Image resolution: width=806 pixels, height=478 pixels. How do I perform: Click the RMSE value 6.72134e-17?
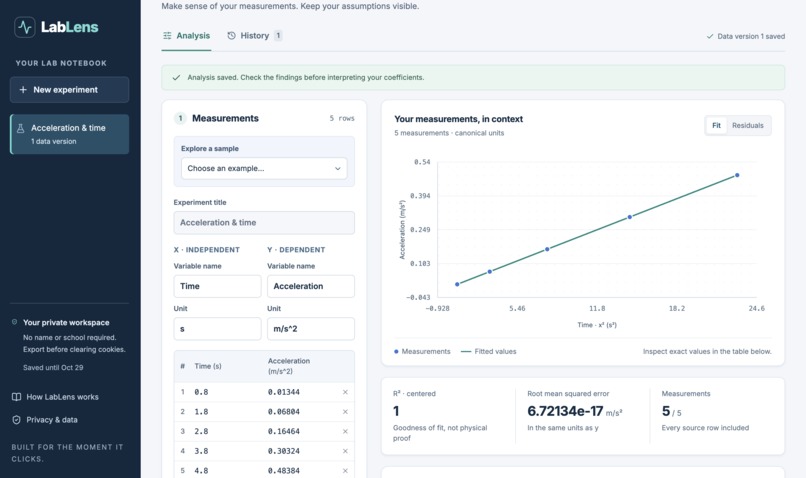(565, 411)
